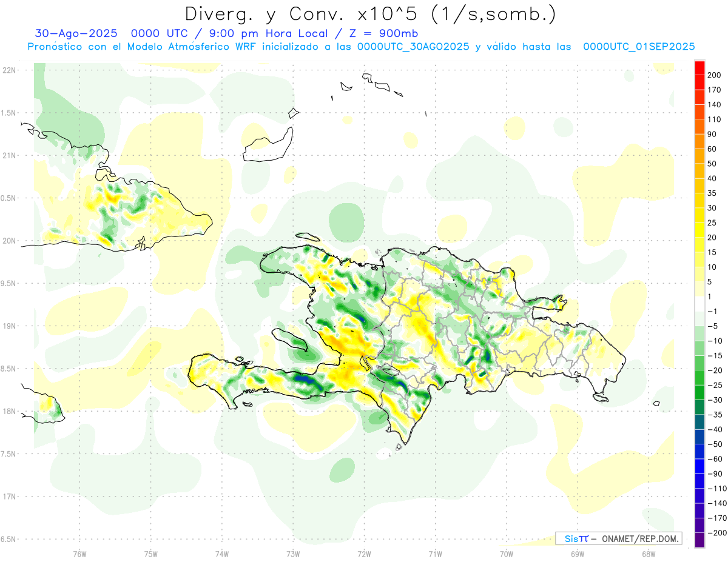Click the '200' value at the colorbar top

tap(714, 75)
